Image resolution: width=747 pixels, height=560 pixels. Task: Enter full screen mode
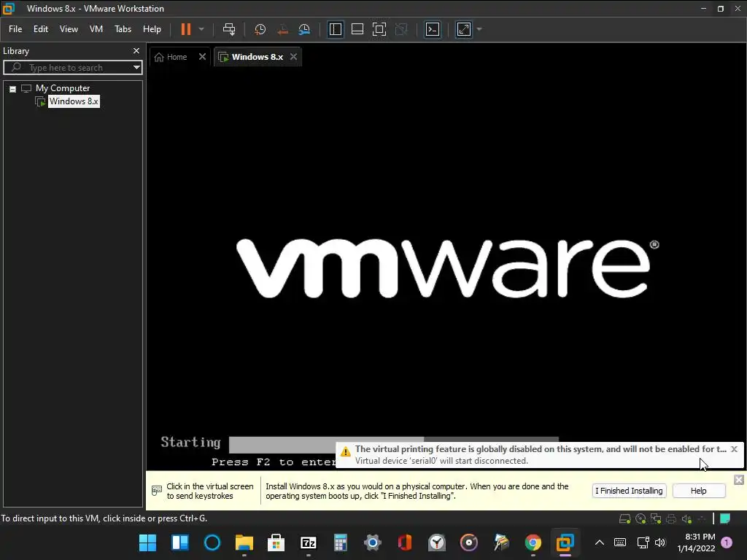point(379,29)
